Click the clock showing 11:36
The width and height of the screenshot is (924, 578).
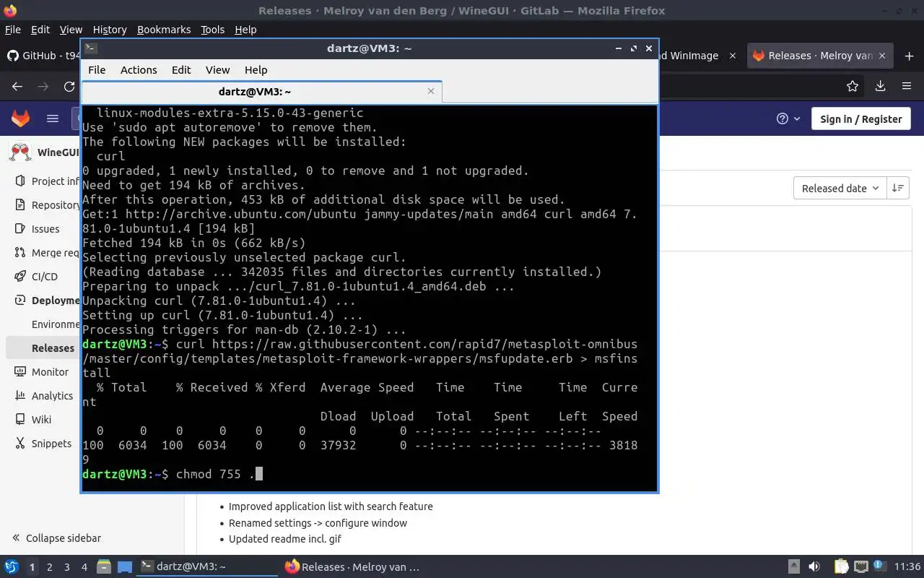(907, 567)
